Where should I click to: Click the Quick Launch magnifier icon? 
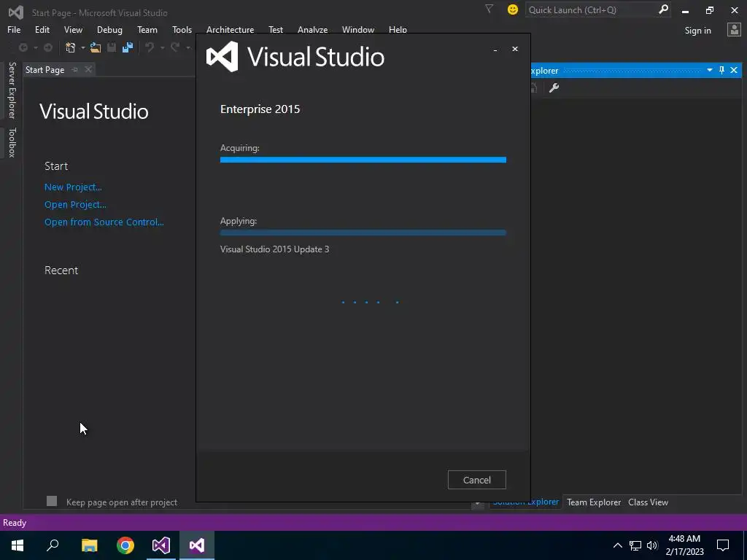click(662, 9)
